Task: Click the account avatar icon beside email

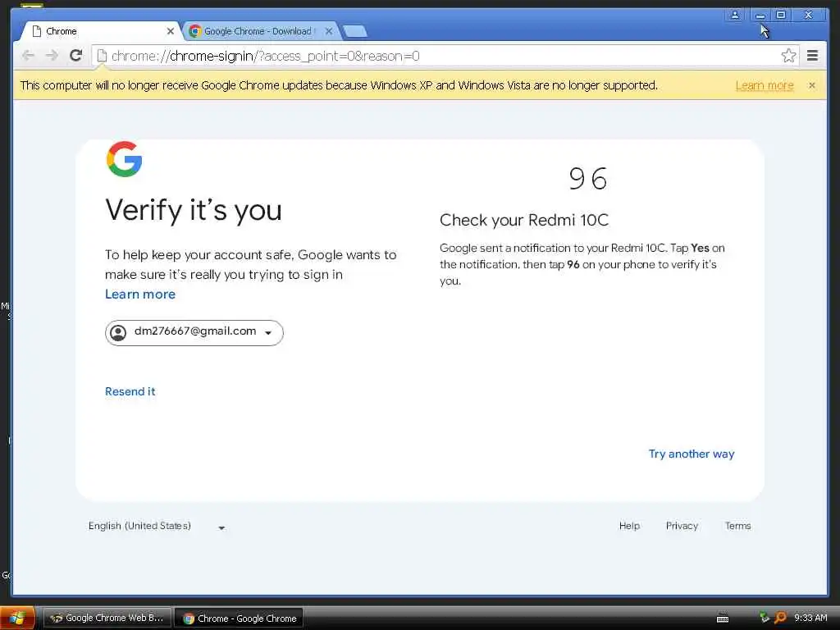Action: click(x=118, y=333)
